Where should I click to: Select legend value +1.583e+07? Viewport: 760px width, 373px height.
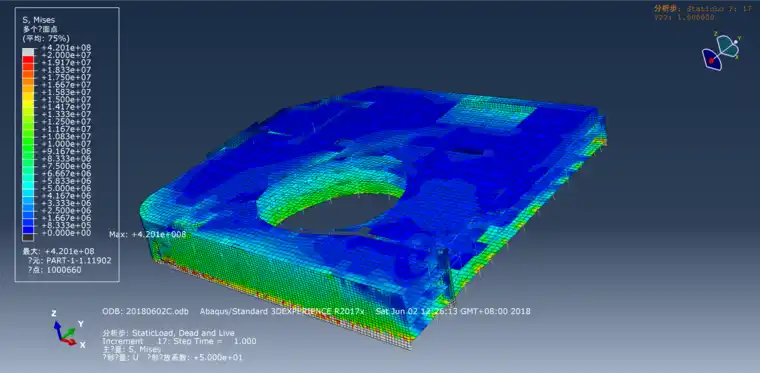point(66,92)
